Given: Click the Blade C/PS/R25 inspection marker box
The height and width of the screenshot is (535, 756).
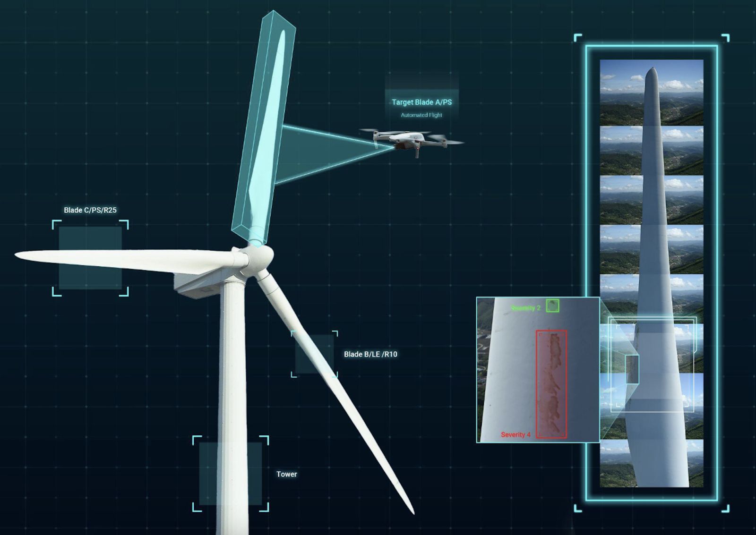Looking at the screenshot, I should coord(90,258).
